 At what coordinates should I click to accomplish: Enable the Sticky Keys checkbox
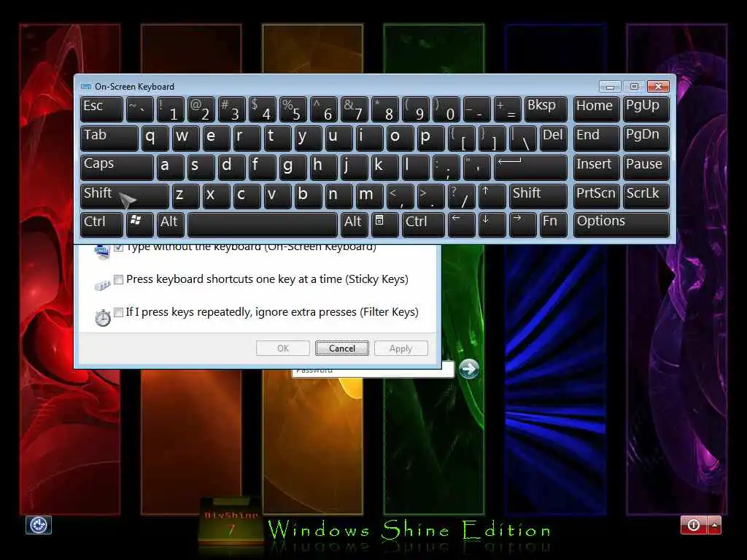pyautogui.click(x=119, y=279)
